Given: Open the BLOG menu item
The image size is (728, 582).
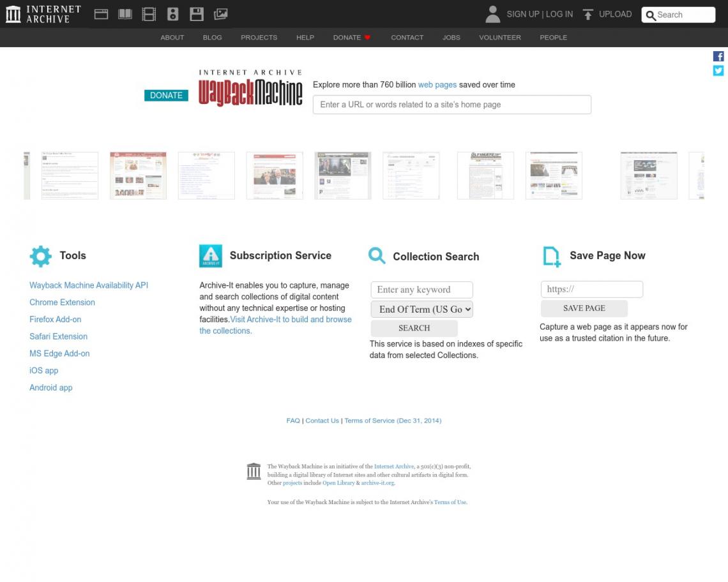Looking at the screenshot, I should (x=212, y=38).
